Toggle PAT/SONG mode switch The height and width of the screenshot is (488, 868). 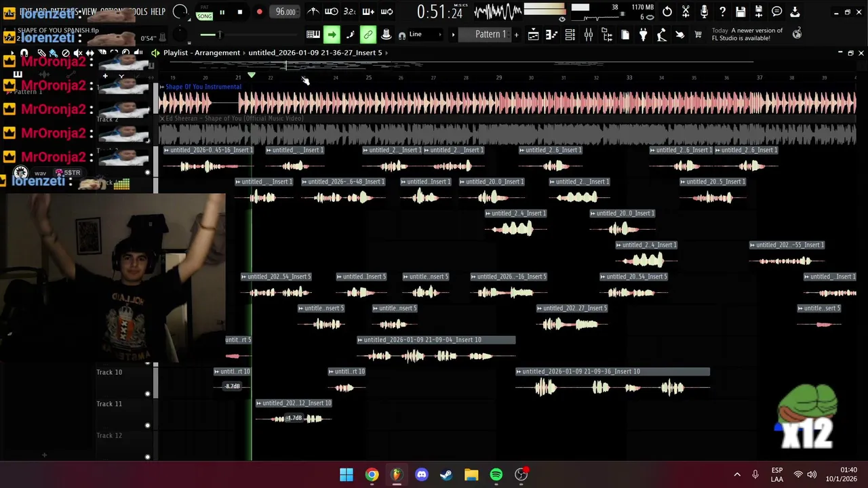[204, 12]
